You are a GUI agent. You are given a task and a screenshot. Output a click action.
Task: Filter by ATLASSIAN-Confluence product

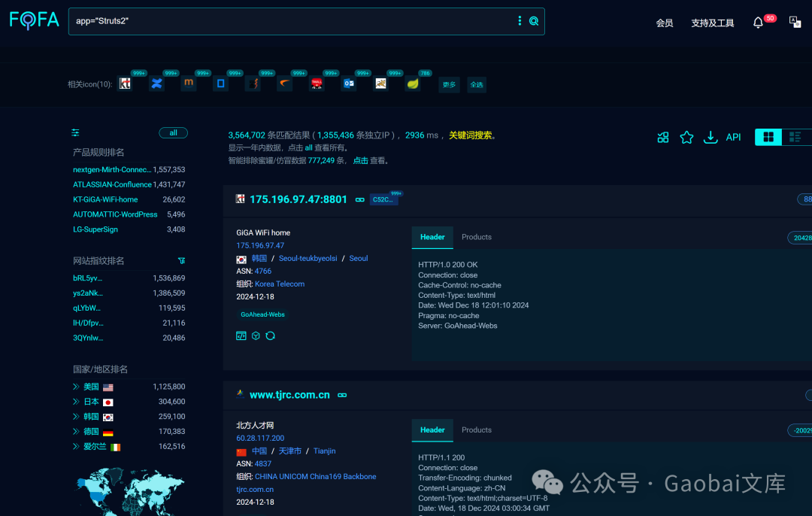point(112,185)
